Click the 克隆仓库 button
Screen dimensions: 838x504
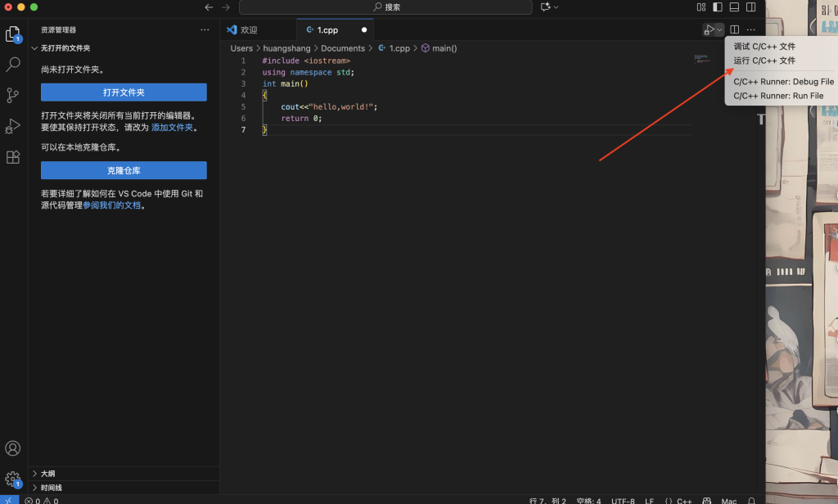[x=124, y=170]
